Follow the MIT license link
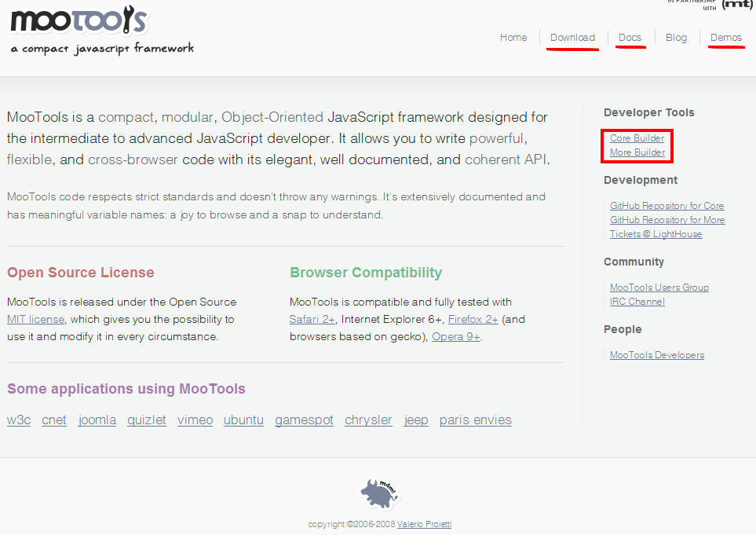The image size is (756, 535). coord(35,320)
